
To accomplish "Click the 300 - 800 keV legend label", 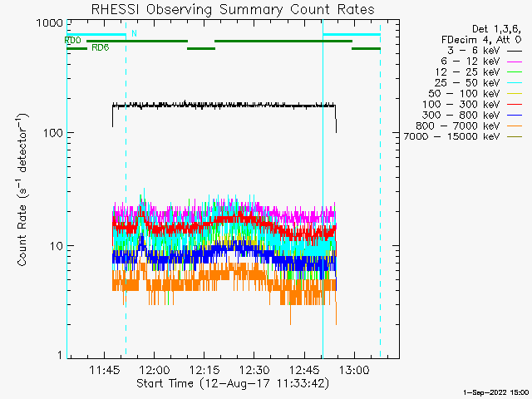I will [x=461, y=115].
